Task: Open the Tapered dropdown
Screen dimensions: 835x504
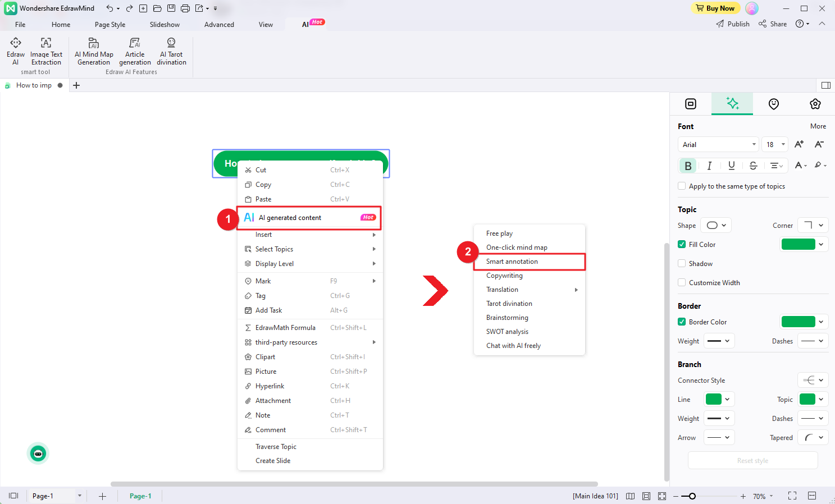Action: 813,437
